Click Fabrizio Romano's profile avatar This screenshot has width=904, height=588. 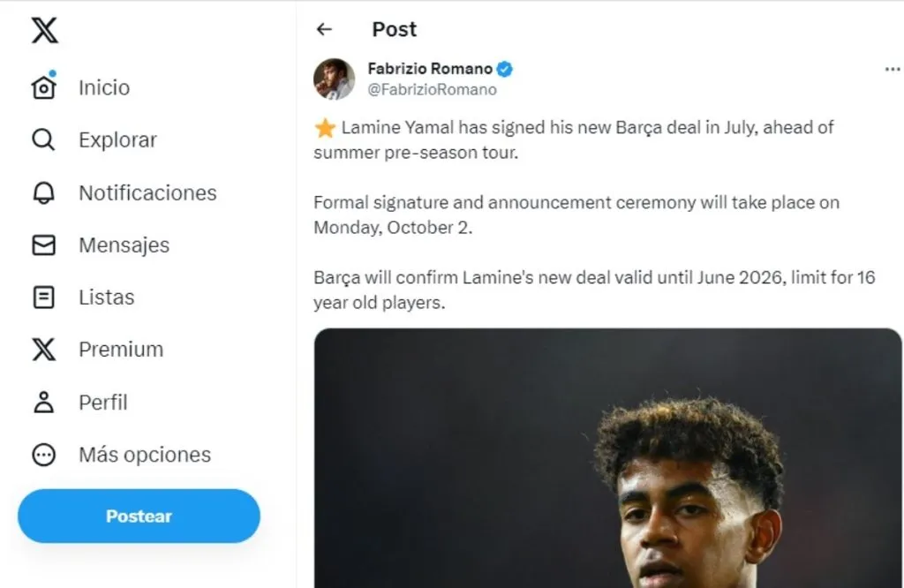335,79
